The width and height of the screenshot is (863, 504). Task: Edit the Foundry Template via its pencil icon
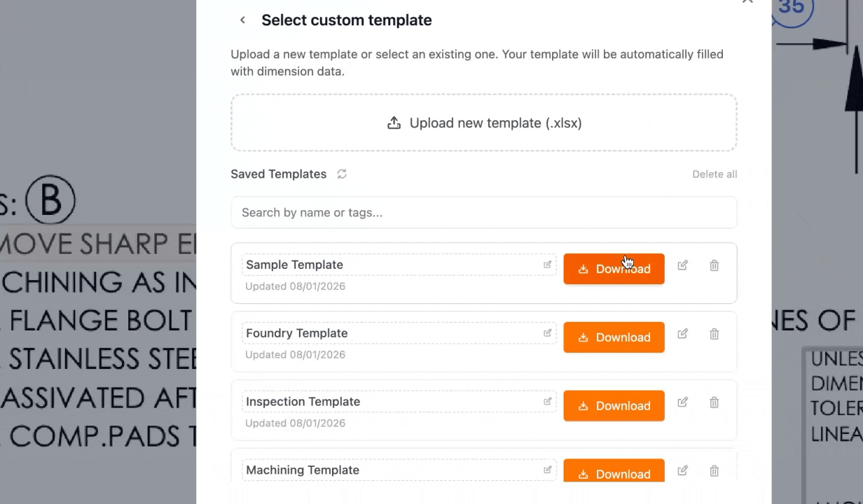click(682, 334)
